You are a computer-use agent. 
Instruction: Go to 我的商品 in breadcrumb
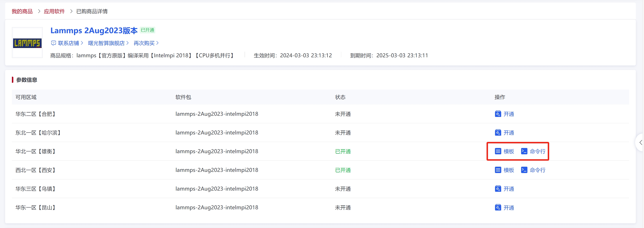22,11
